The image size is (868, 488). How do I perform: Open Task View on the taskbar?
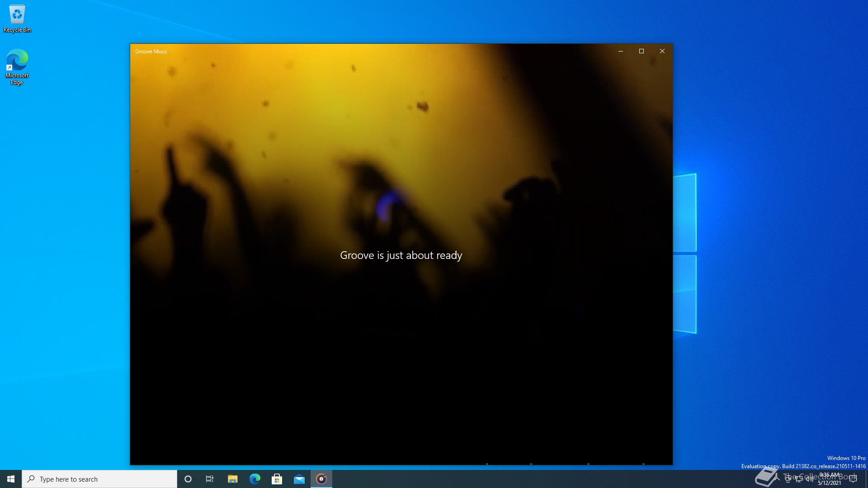210,479
